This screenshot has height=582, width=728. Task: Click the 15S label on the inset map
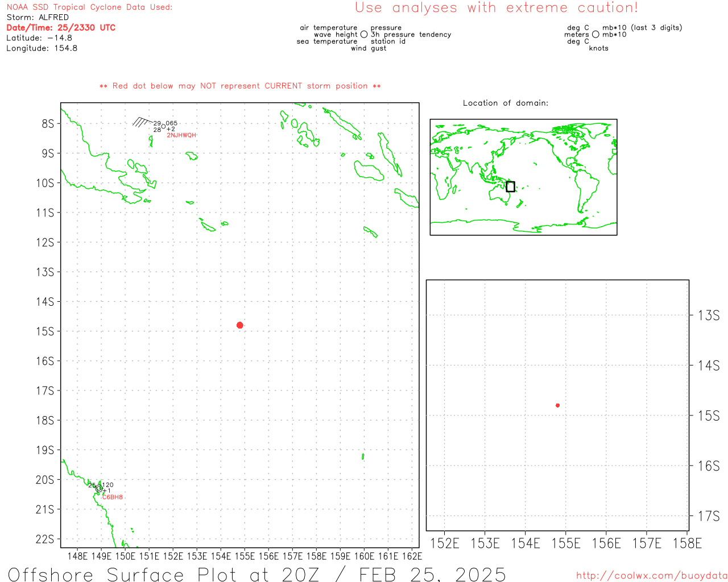click(x=709, y=416)
